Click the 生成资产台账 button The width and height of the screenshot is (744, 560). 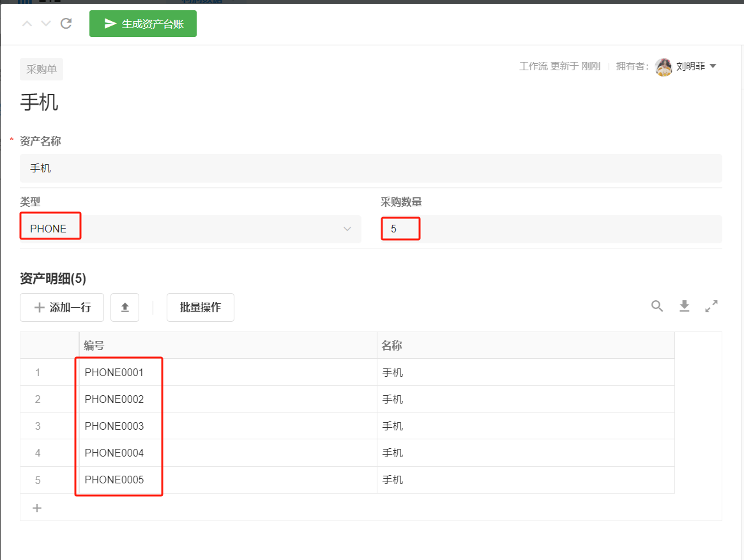pyautogui.click(x=143, y=24)
